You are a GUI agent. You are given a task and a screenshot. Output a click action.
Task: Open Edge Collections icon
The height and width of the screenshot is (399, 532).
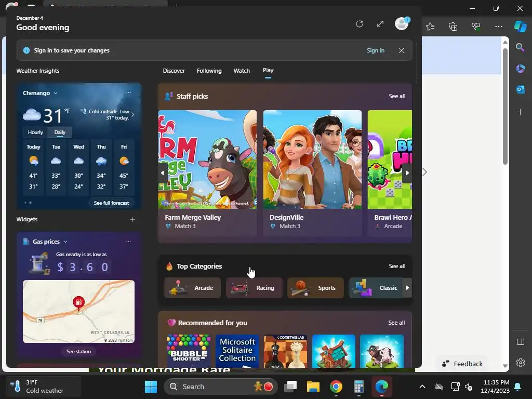tap(453, 26)
